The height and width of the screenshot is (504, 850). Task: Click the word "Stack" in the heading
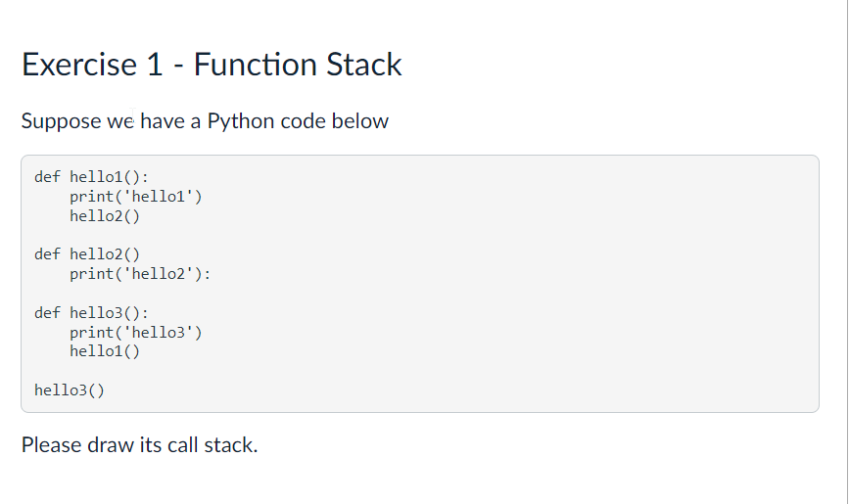[x=363, y=65]
